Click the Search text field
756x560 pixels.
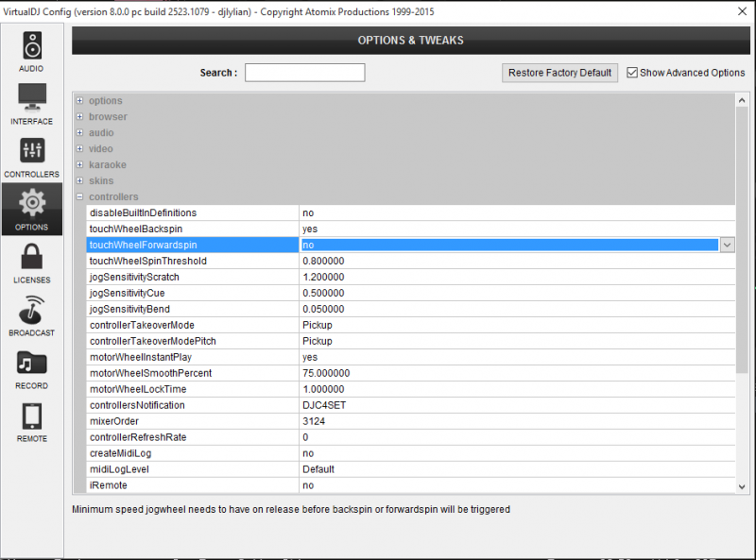[304, 73]
